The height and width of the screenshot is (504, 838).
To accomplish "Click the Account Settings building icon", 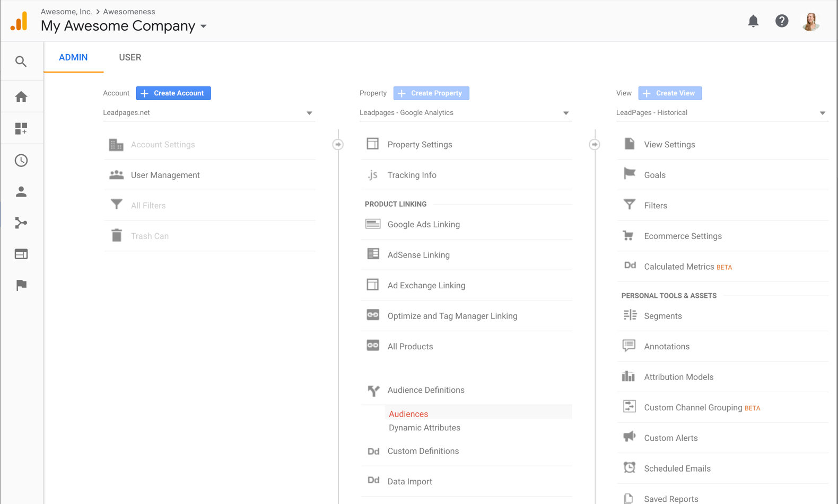I will 116,145.
